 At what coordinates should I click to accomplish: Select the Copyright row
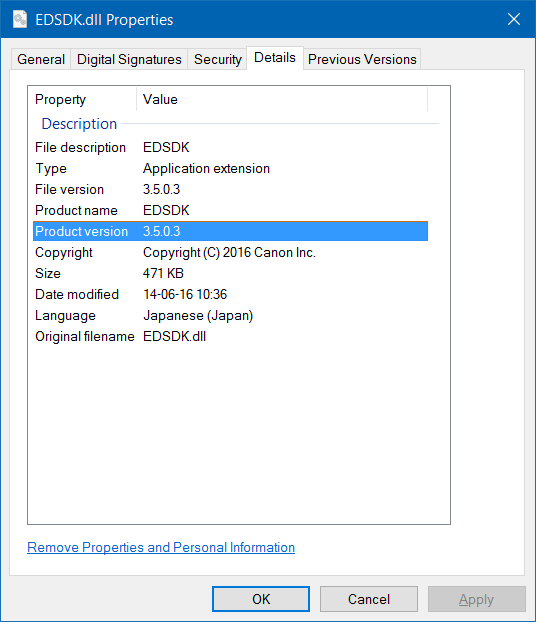click(x=231, y=252)
